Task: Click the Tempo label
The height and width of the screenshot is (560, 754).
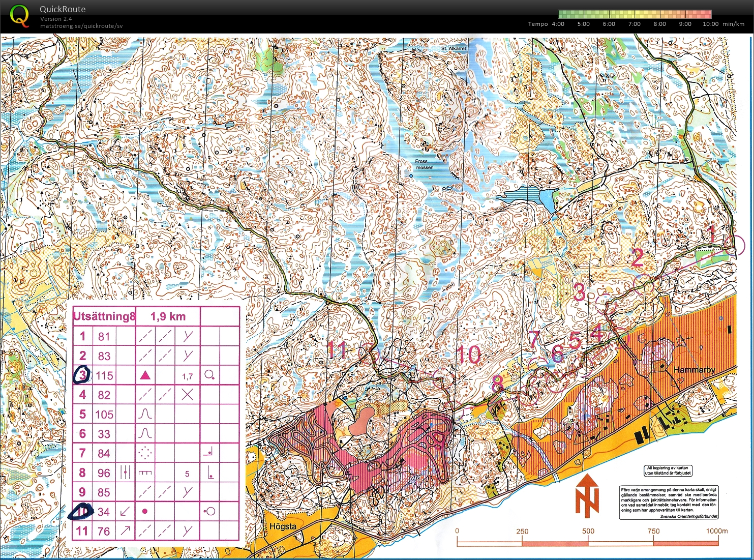Action: point(538,24)
